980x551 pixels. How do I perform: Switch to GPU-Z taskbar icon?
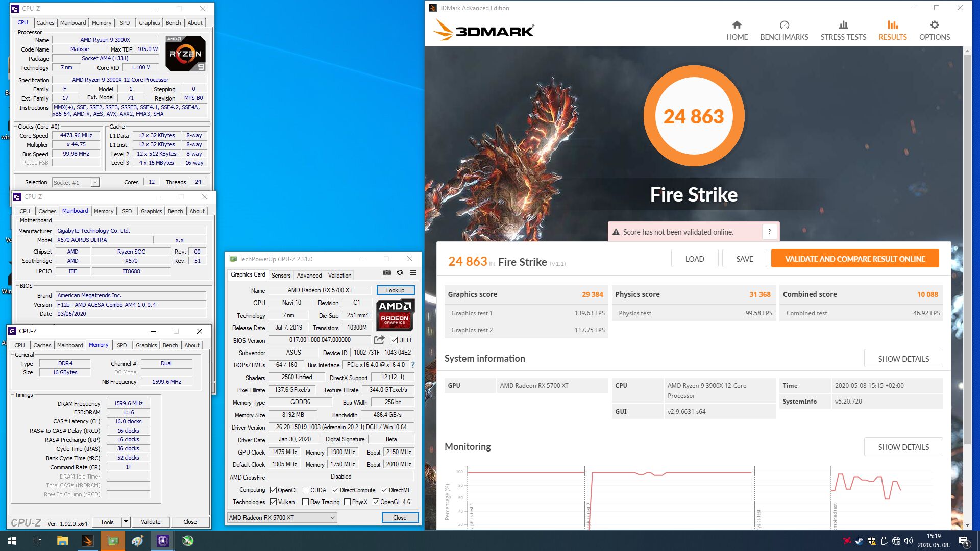[113, 541]
